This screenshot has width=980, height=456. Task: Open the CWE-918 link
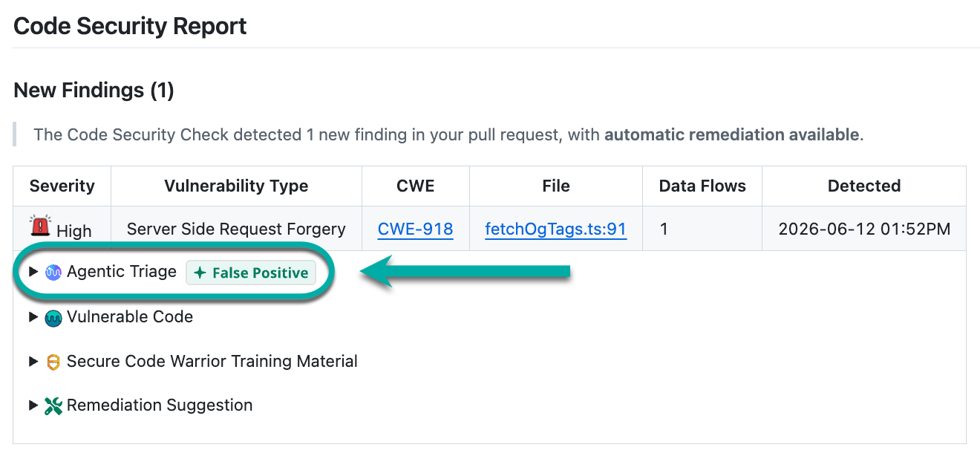(416, 229)
